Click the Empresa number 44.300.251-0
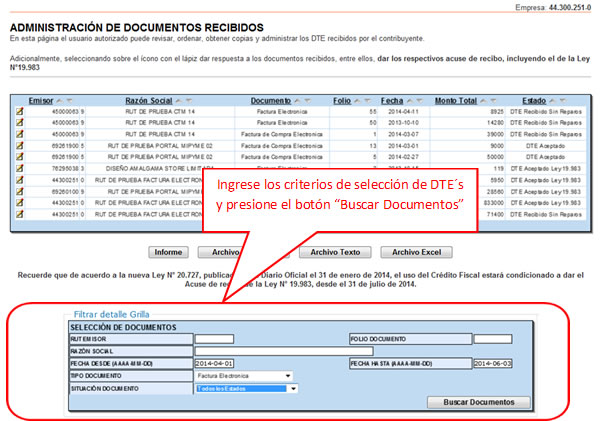Screen dimensions: 600x421 pyautogui.click(x=570, y=7)
